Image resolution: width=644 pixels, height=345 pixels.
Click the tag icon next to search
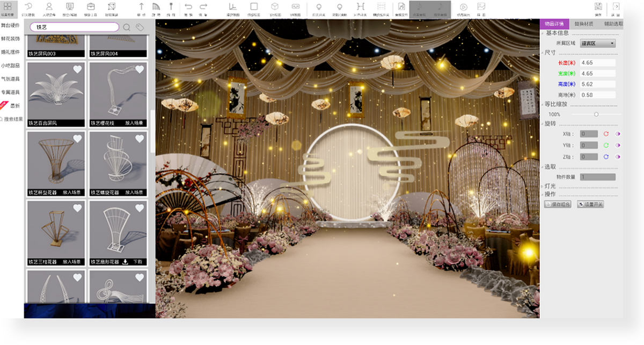point(140,27)
